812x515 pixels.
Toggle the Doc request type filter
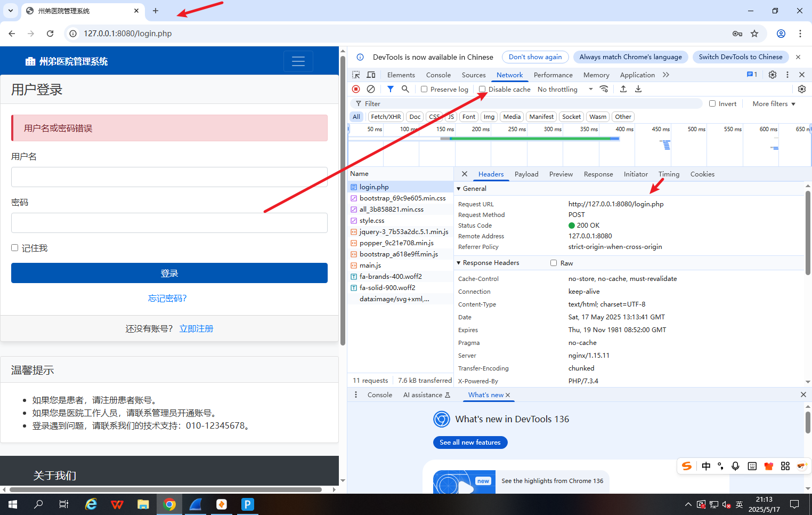pos(415,117)
